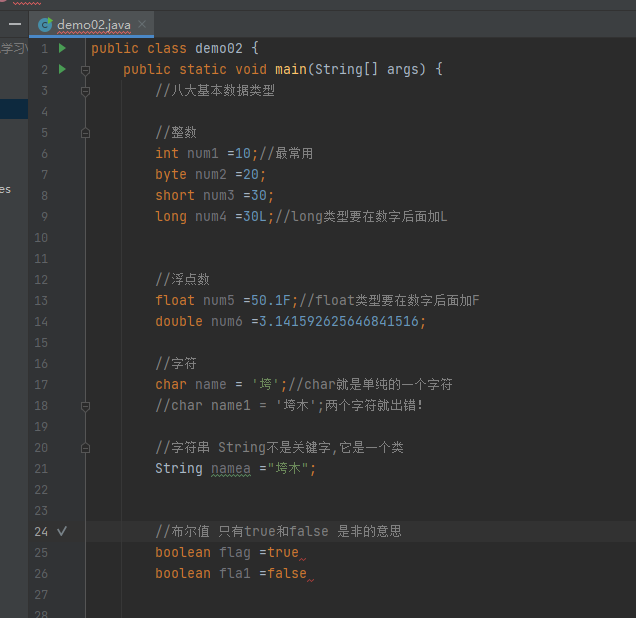Screen dimensions: 636x618
Task: Click the underlined variable namea
Action: tap(231, 468)
